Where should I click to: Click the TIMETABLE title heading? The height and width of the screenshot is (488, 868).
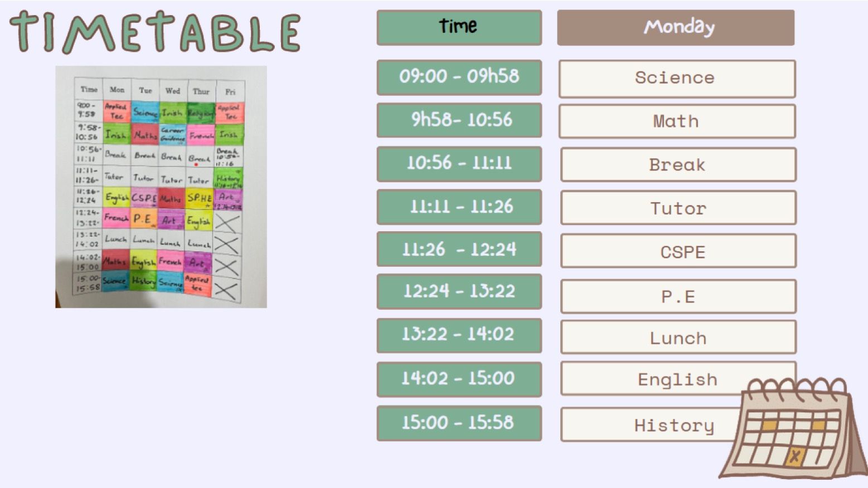(156, 32)
